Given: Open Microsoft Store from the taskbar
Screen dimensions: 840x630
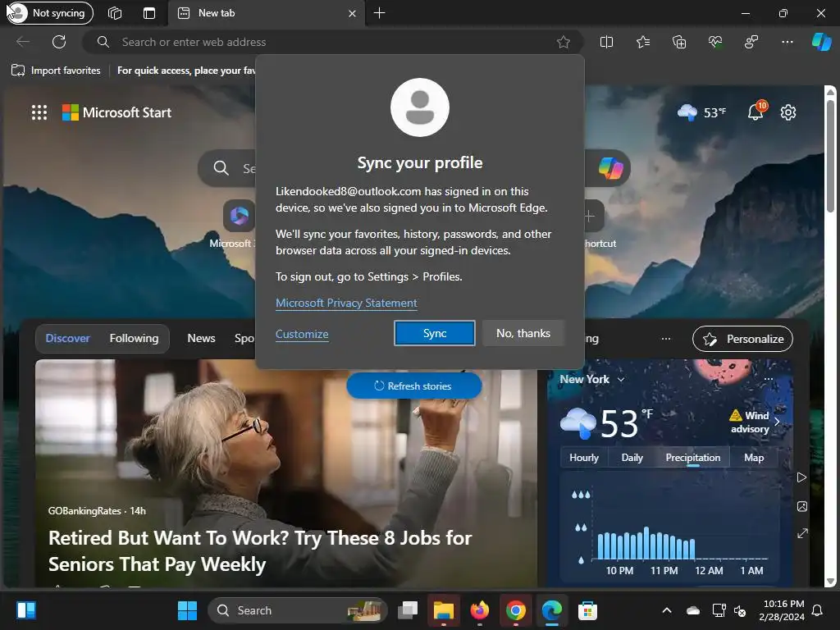Looking at the screenshot, I should [x=587, y=610].
